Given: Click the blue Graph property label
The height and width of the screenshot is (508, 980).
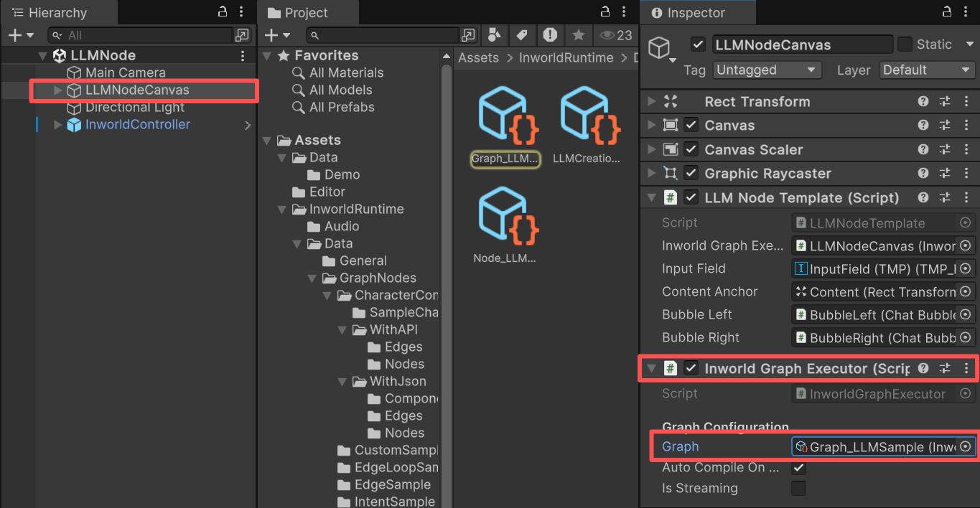Looking at the screenshot, I should point(679,446).
